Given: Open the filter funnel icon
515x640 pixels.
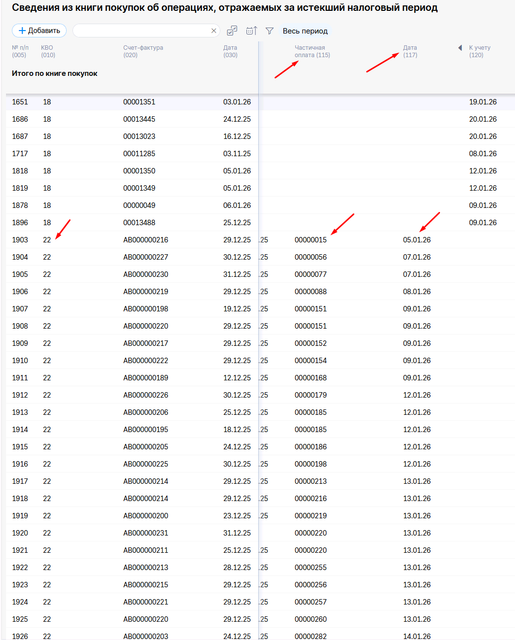Looking at the screenshot, I should point(269,31).
